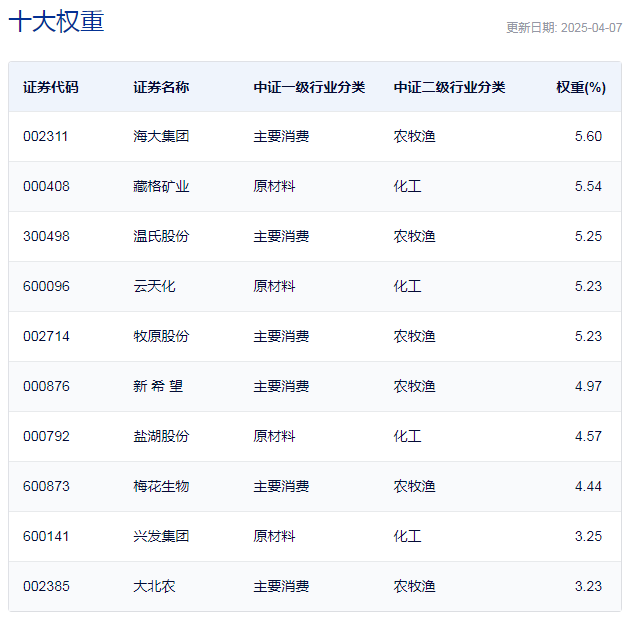Open 大北农 in the last row
Screen dimensions: 628x619
point(154,586)
